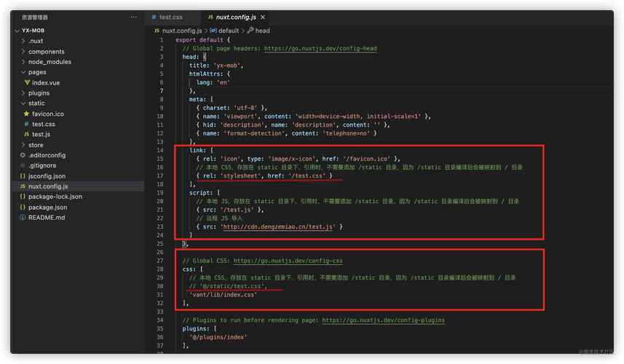Click the '/favicon.ico' href value on line 15
This screenshot has width=624, height=364.
click(366, 158)
